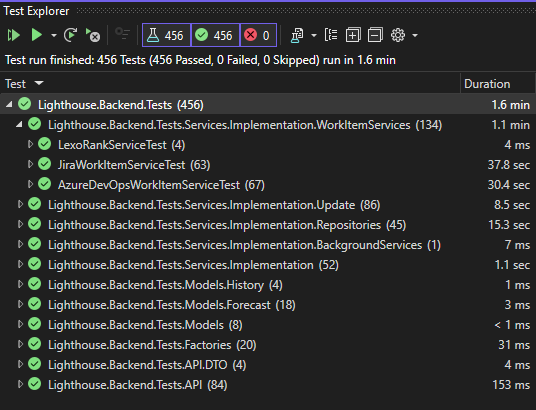The image size is (536, 410).
Task: Click the playlist flask icon
Action: click(297, 35)
